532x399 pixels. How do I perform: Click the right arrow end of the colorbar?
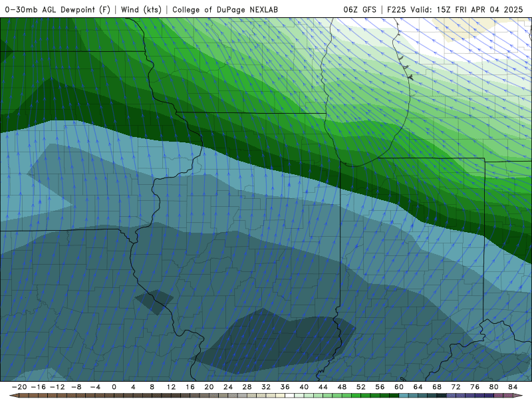point(519,396)
